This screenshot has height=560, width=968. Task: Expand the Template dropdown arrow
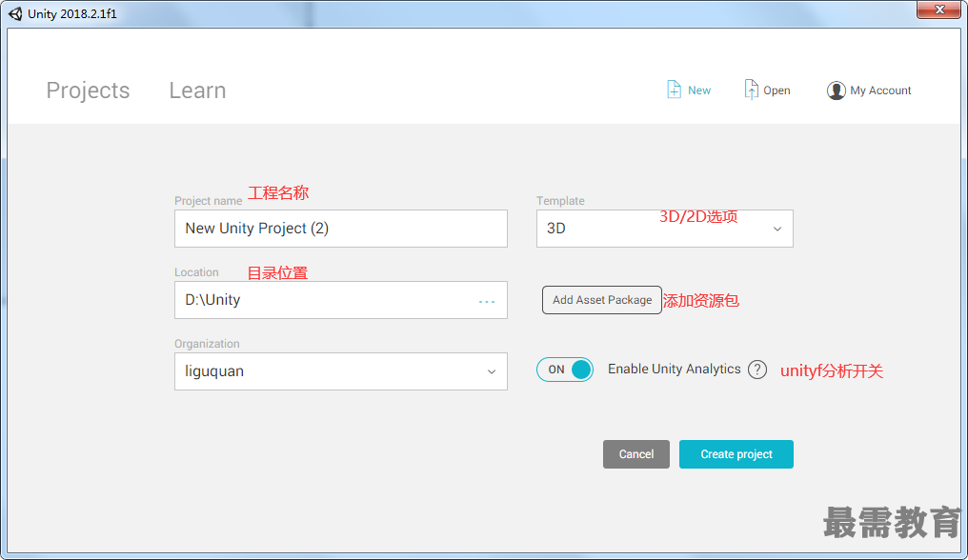[777, 230]
